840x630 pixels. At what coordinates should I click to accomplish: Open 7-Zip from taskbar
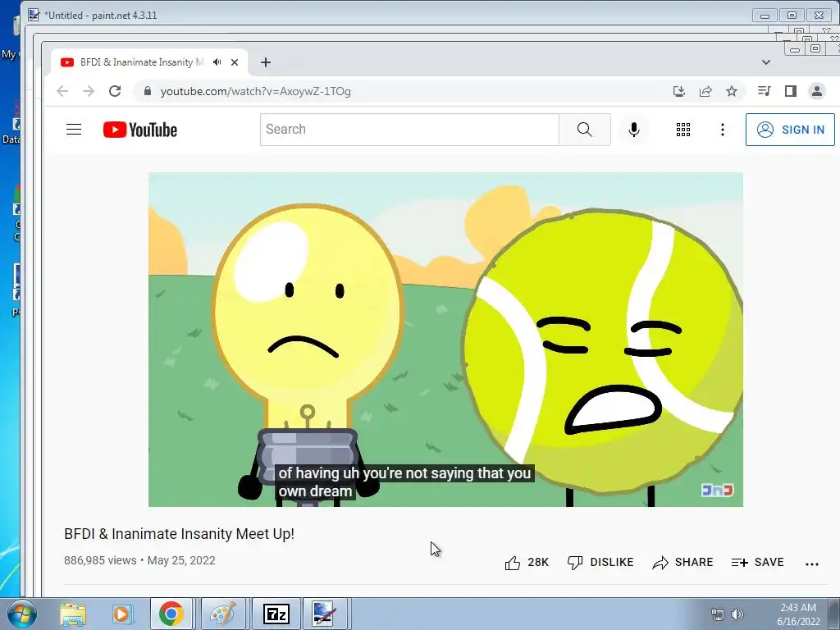click(276, 614)
